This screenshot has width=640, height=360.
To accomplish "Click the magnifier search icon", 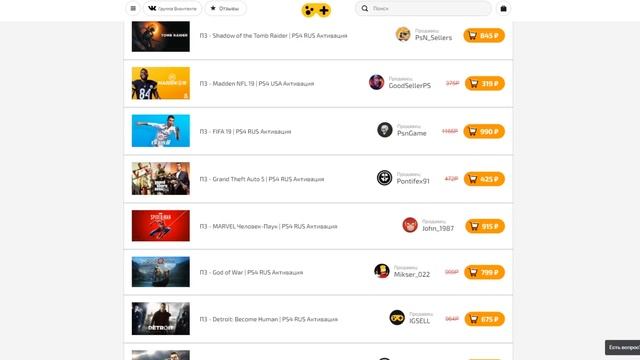I will 364,8.
